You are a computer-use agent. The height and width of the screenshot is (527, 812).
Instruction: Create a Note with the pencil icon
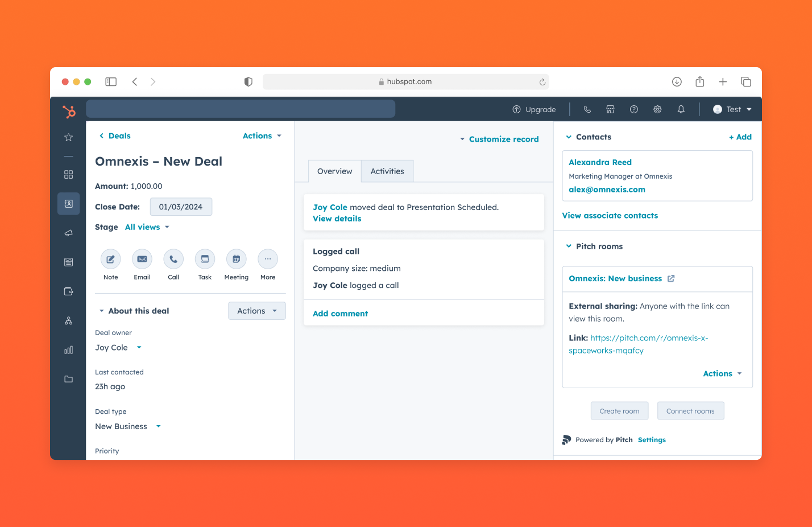110,259
